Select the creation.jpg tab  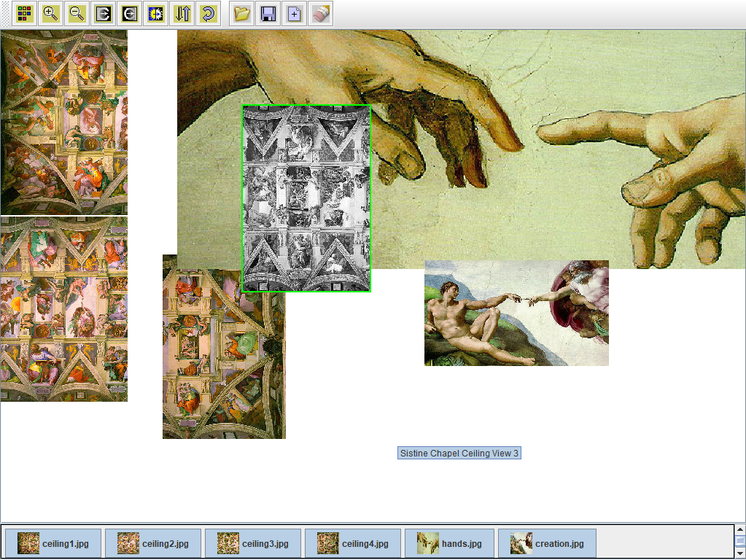547,543
